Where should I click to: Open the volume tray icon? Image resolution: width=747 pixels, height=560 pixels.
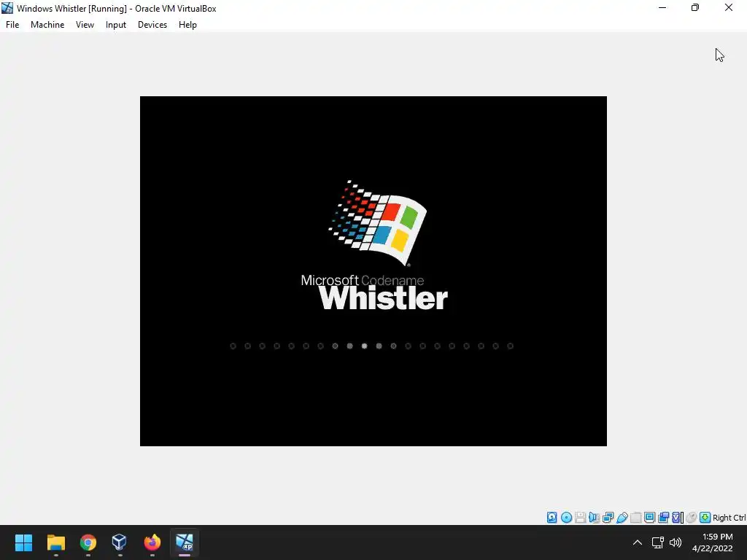(675, 542)
